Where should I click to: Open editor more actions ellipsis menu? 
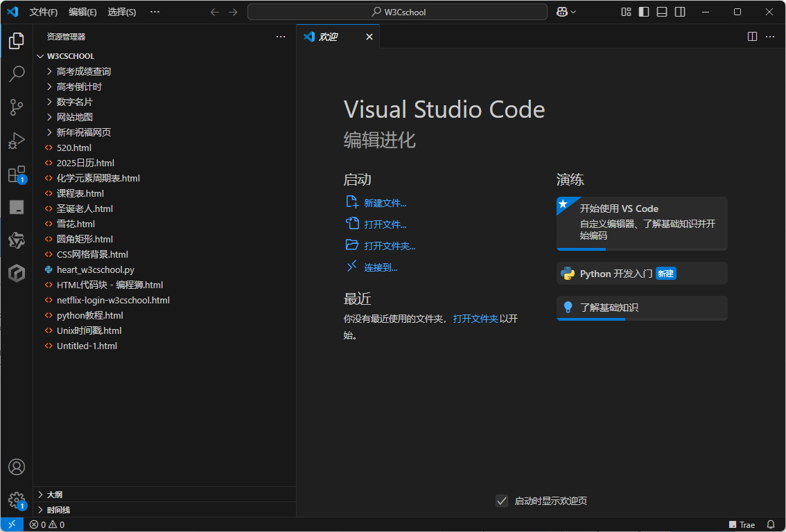coord(771,37)
